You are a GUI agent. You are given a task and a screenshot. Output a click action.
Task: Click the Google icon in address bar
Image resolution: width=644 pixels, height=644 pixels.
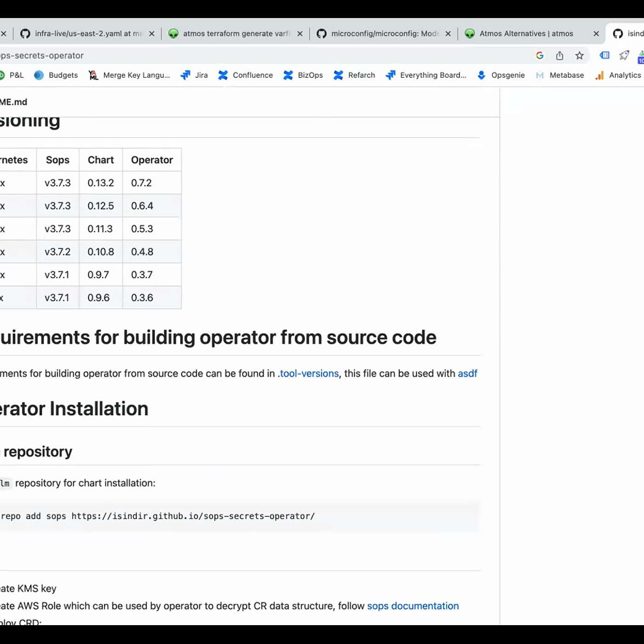(x=540, y=56)
